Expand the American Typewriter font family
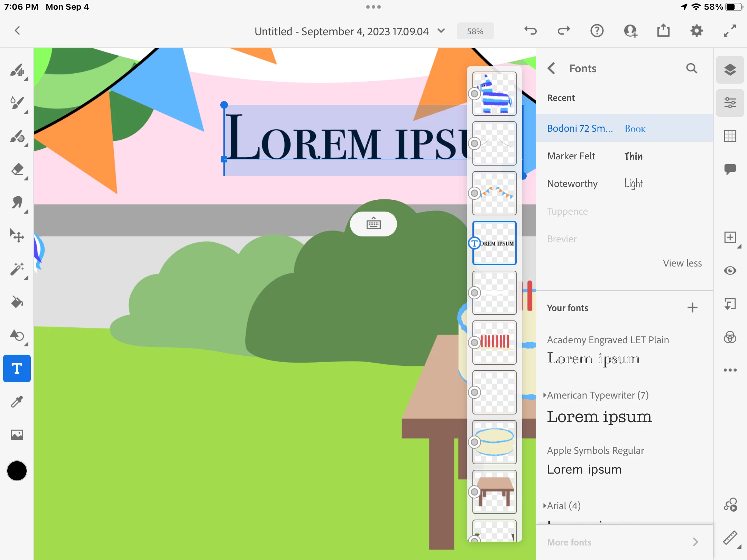 545,395
